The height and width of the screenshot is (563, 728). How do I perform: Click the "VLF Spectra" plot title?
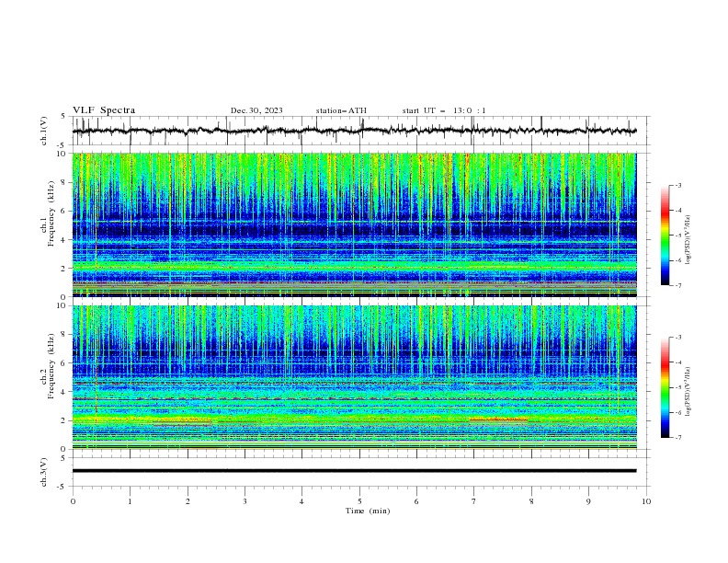pos(104,110)
